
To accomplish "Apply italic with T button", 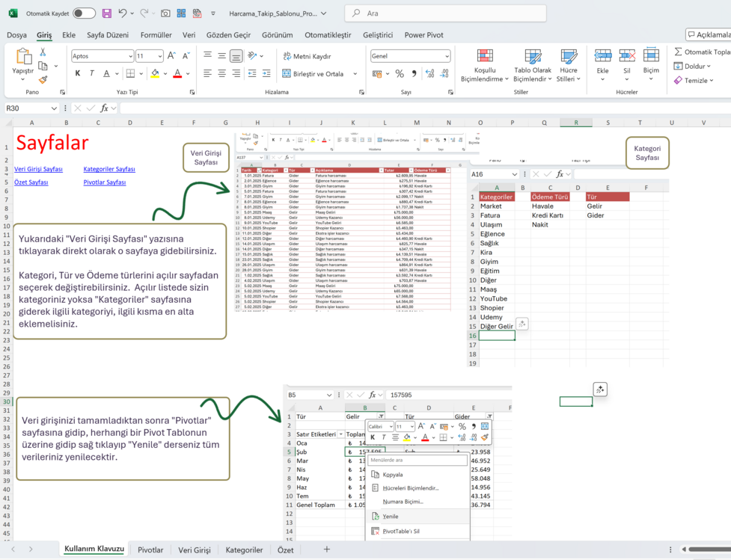I will pos(92,73).
